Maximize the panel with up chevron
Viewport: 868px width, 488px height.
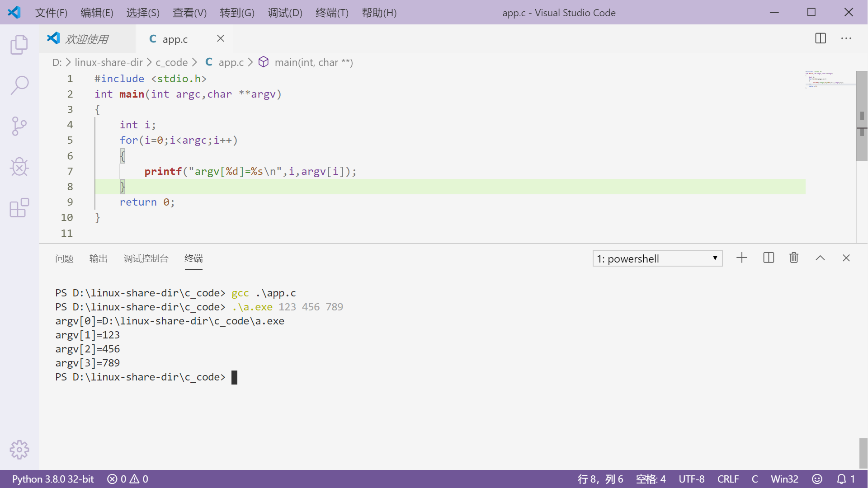(820, 258)
